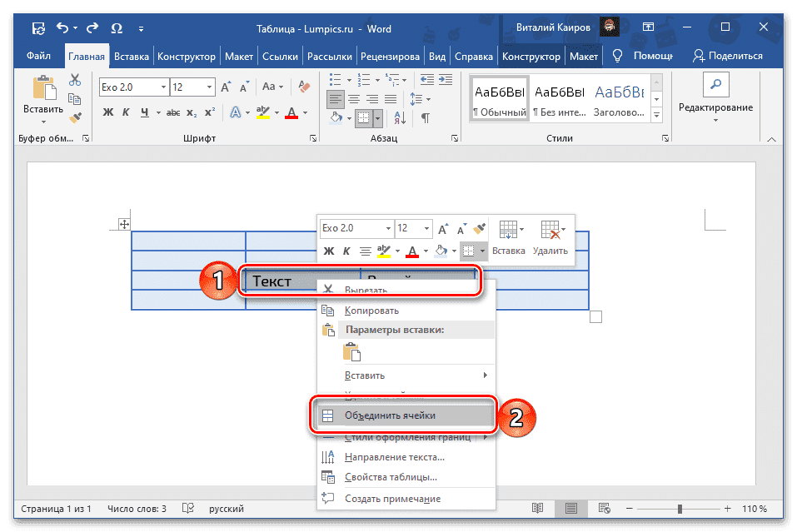Apply strikethrough formatting icon

click(173, 112)
